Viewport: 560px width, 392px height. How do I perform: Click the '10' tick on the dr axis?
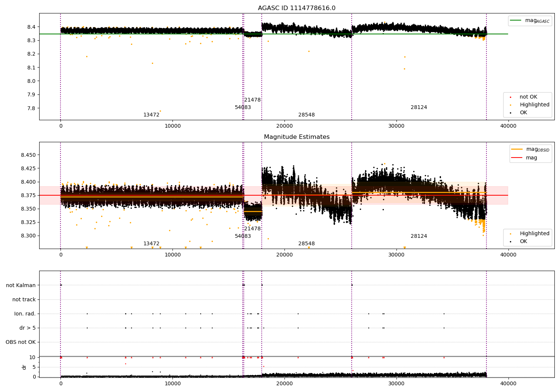[x=32, y=357]
